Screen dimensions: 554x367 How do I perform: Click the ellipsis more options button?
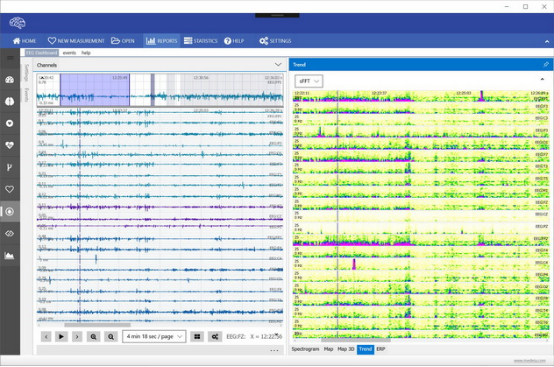tap(274, 350)
